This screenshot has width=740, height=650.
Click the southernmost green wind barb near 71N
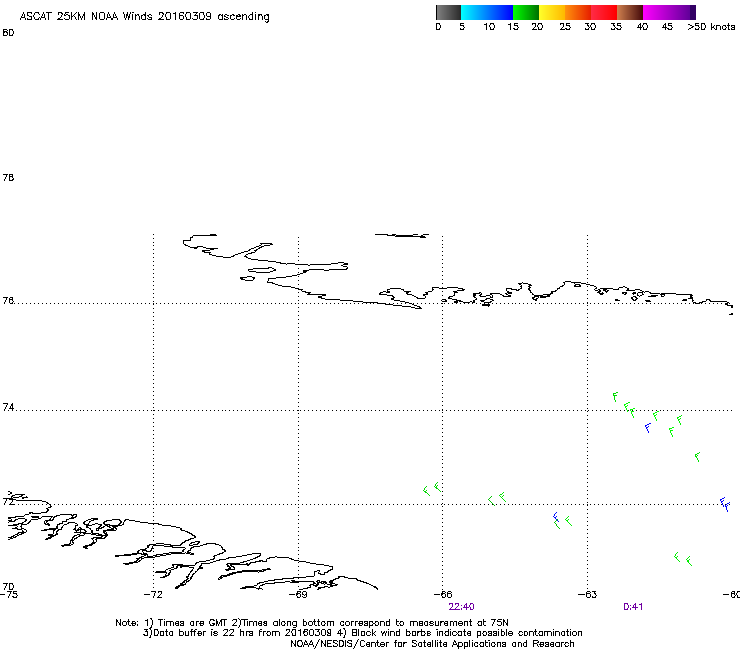689,561
